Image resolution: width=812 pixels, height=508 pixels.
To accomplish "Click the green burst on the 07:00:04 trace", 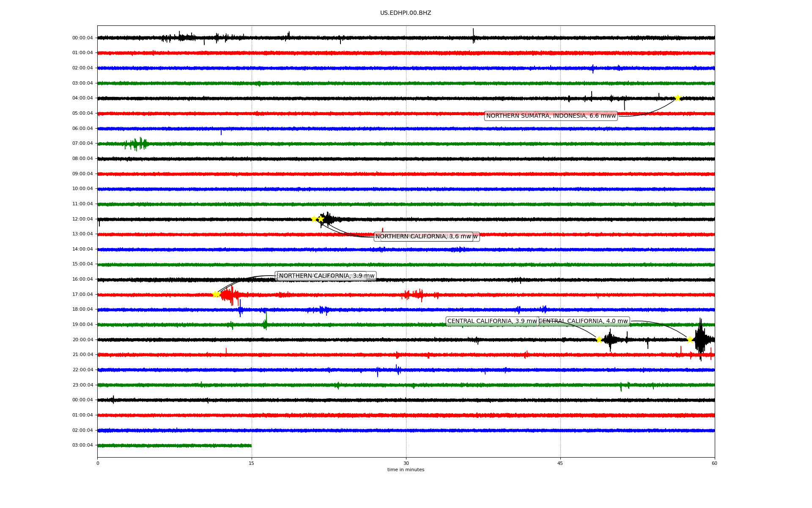I will tap(136, 144).
